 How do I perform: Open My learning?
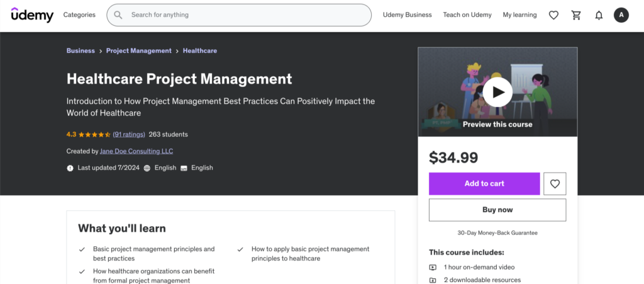coord(519,15)
